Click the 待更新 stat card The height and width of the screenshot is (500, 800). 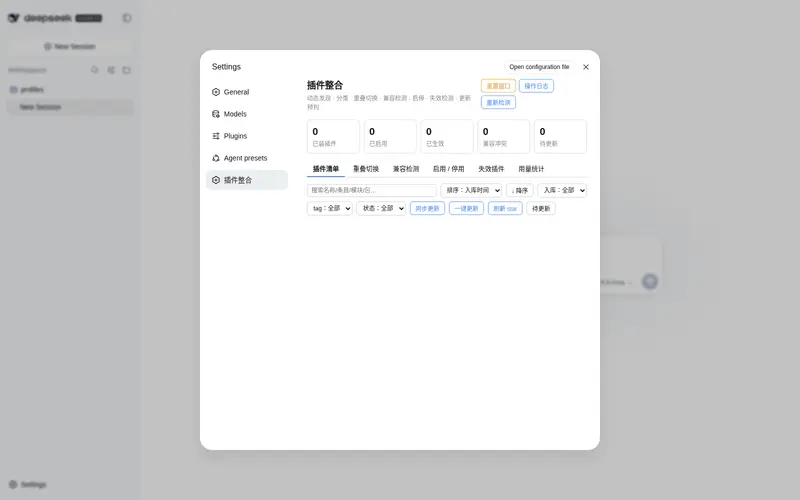560,136
